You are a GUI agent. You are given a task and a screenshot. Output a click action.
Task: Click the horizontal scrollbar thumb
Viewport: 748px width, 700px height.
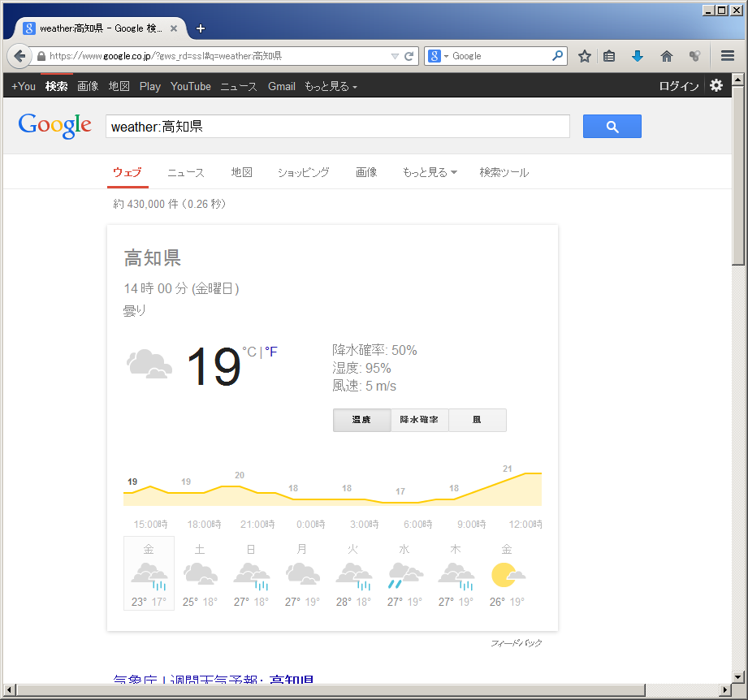331,689
